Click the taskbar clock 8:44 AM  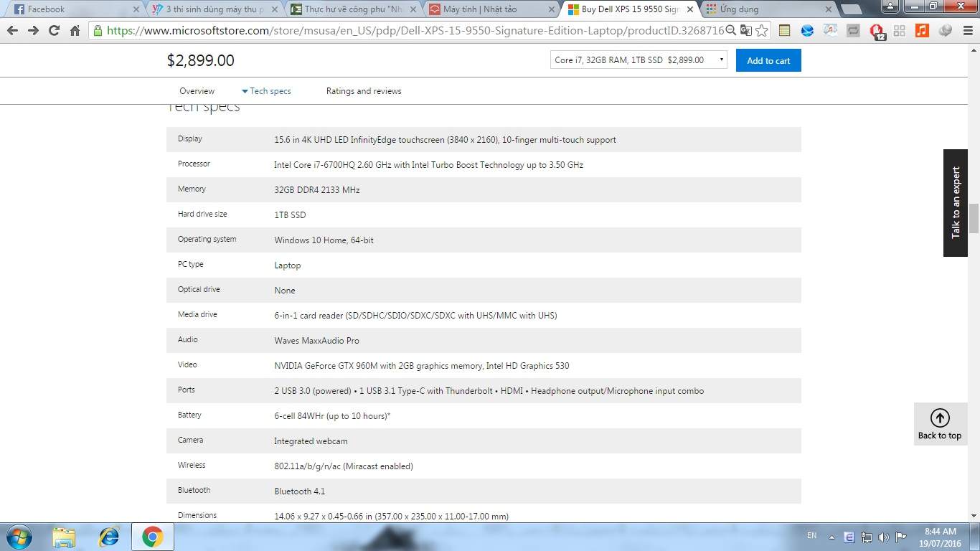coord(941,537)
